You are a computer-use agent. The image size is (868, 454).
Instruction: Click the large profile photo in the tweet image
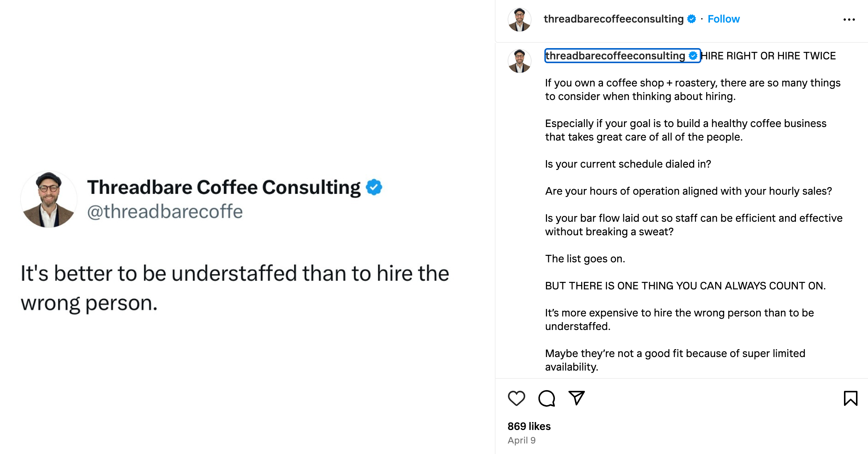(x=49, y=199)
